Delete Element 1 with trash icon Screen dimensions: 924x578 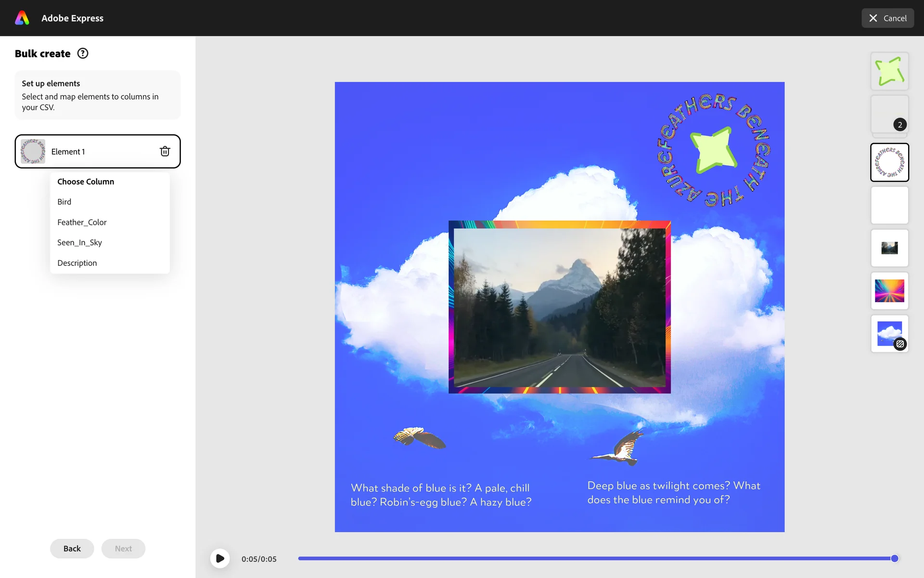pos(165,151)
